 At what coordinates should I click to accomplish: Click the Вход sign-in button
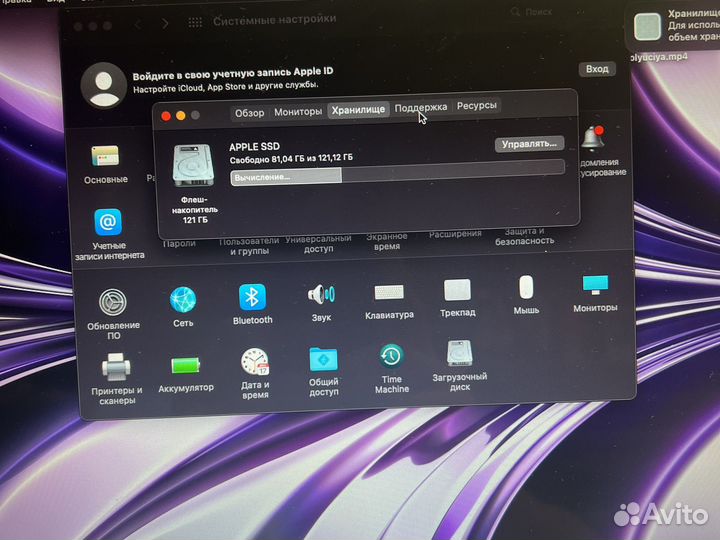pyautogui.click(x=597, y=69)
